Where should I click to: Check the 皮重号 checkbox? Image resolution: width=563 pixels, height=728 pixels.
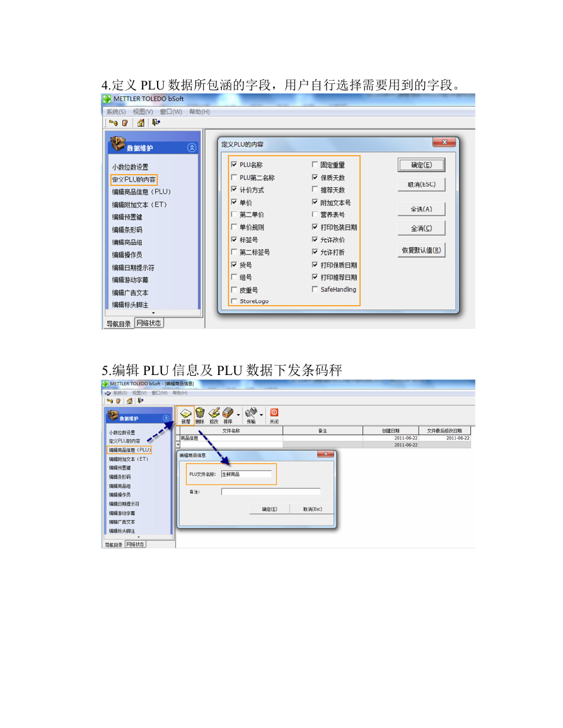234,290
